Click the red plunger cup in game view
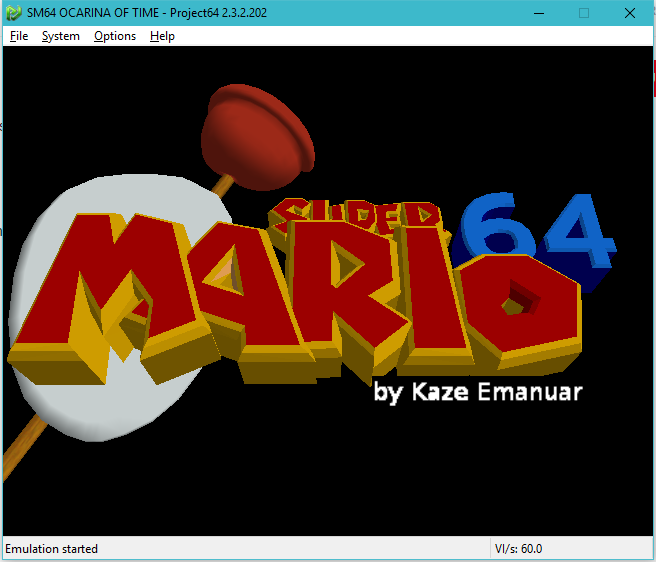The image size is (656, 562). click(x=257, y=137)
